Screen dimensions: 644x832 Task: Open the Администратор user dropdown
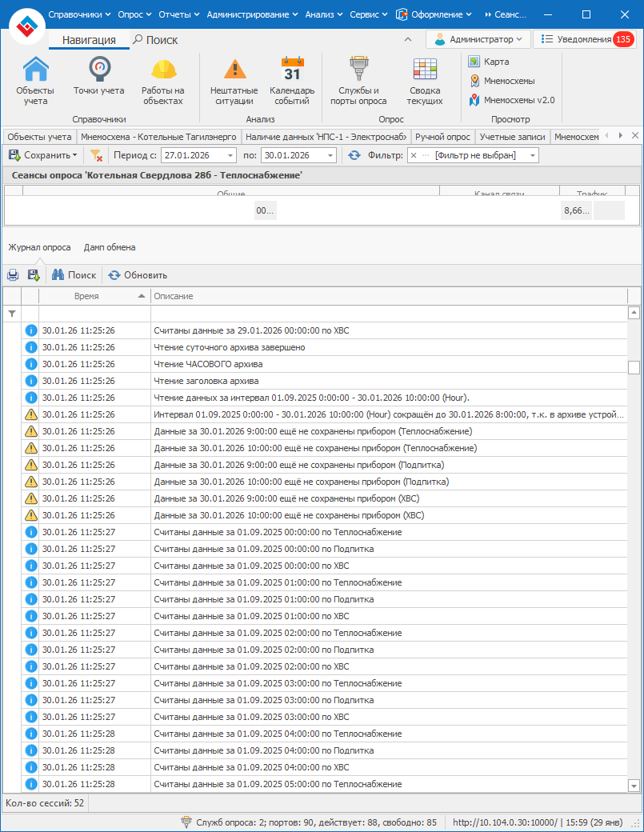(478, 38)
